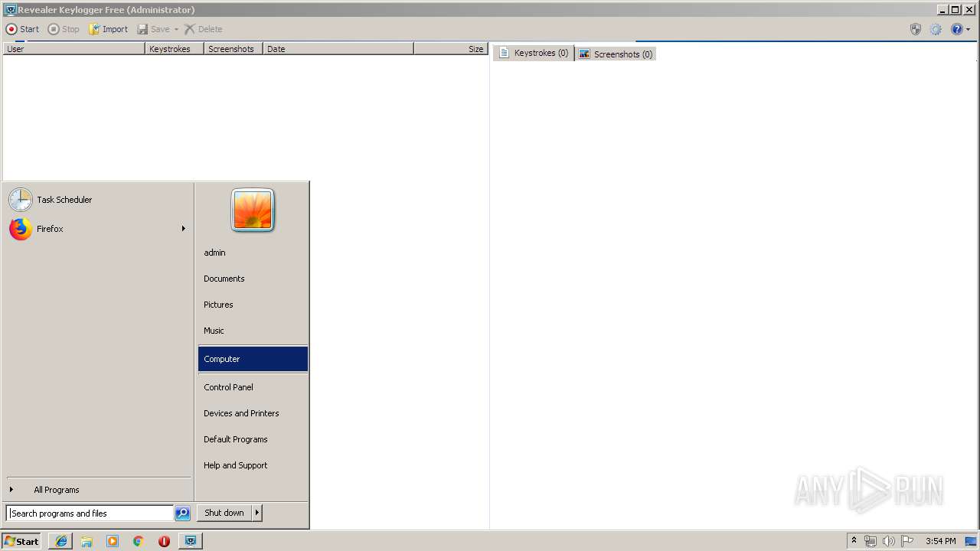
Task: Open Default Programs entry
Action: click(x=253, y=439)
